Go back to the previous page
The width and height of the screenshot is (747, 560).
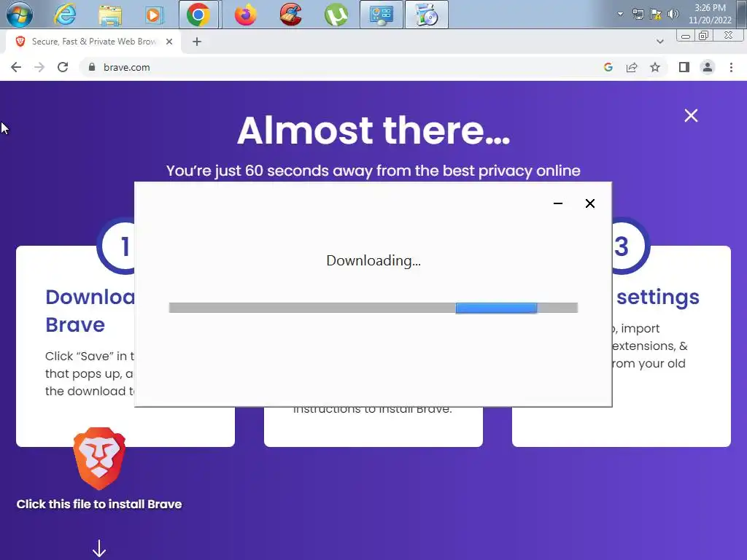tap(16, 67)
